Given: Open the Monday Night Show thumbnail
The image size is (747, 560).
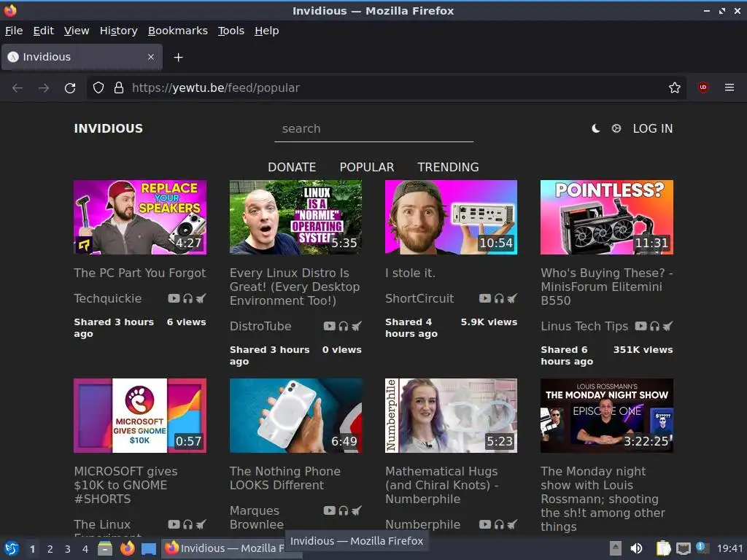Looking at the screenshot, I should tap(607, 415).
